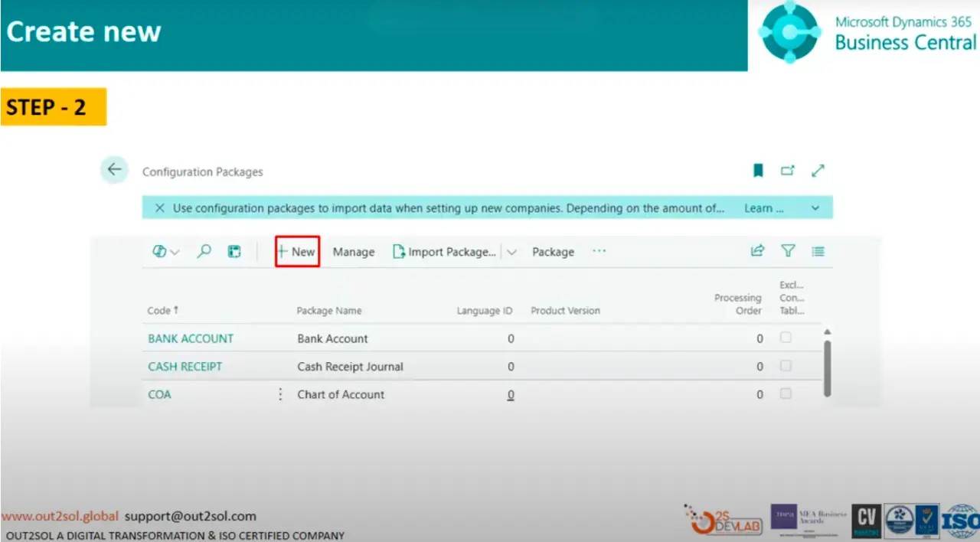The width and height of the screenshot is (980, 542).
Task: Tick the checkbox in CASH RECEIPT row
Action: (786, 366)
